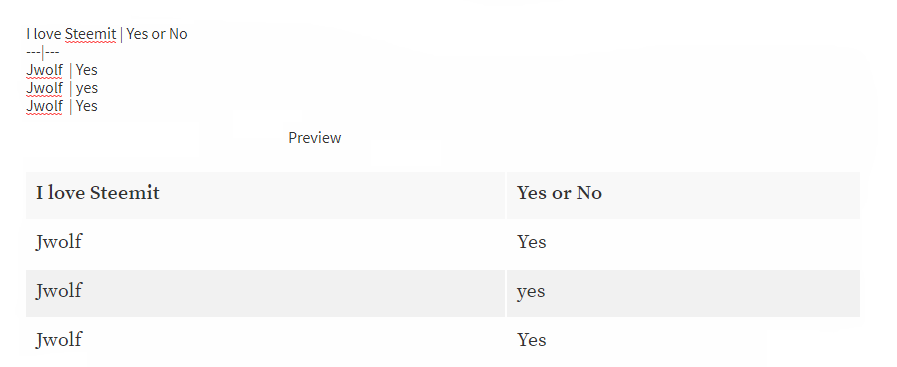The height and width of the screenshot is (367, 897).
Task: Click the yes text on second editor data line
Action: 87,89
